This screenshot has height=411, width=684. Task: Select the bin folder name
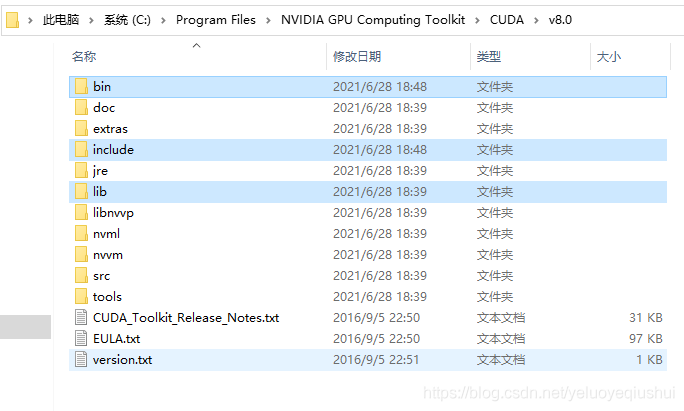(102, 86)
